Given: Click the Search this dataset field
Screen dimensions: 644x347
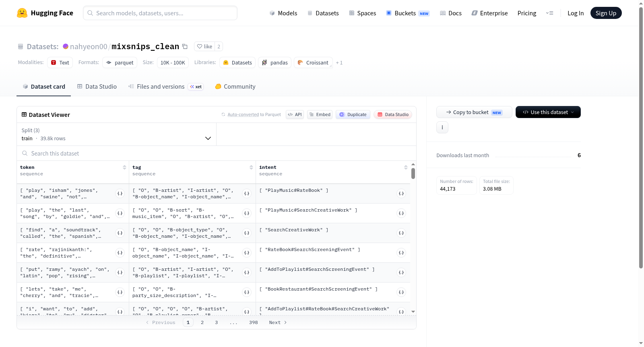Looking at the screenshot, I should [217, 154].
